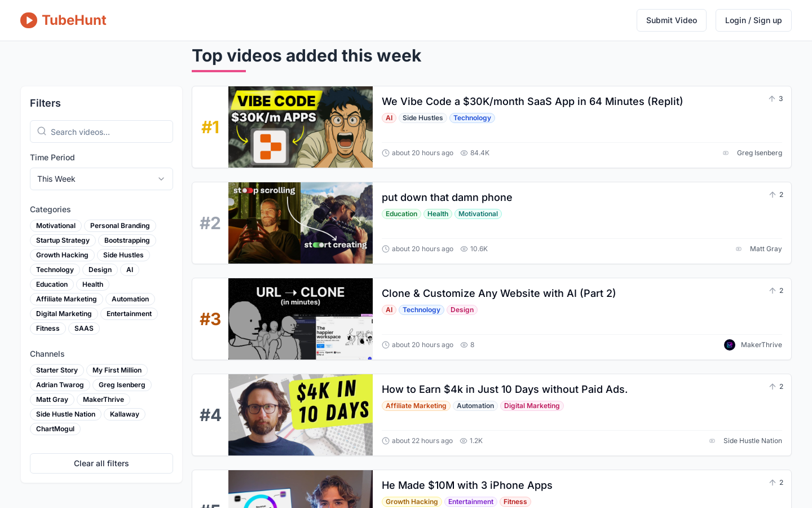Image resolution: width=812 pixels, height=508 pixels.
Task: Filter by the Side Hustle Nation channel chip
Action: pyautogui.click(x=66, y=414)
